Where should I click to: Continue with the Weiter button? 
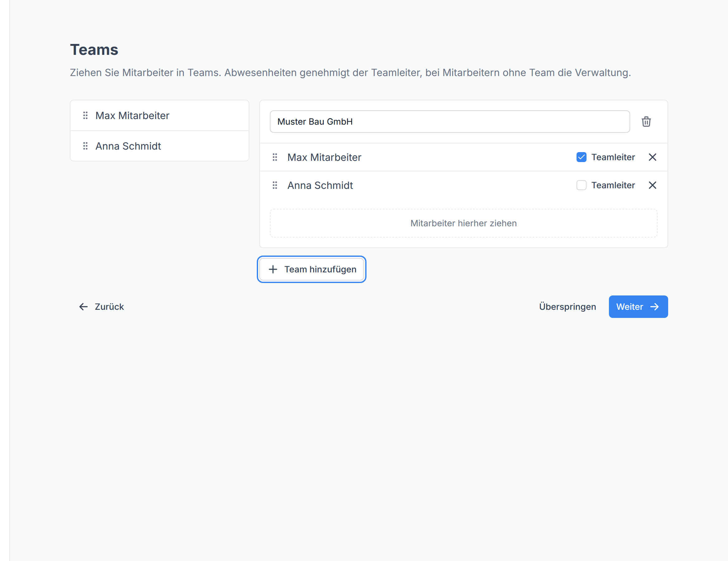coord(638,307)
